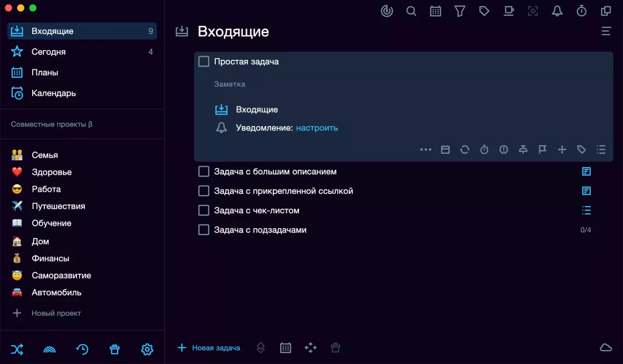This screenshot has height=364, width=623.
Task: Open the note icon on Задача с прикрепленной ссылкой
Action: pyautogui.click(x=586, y=191)
